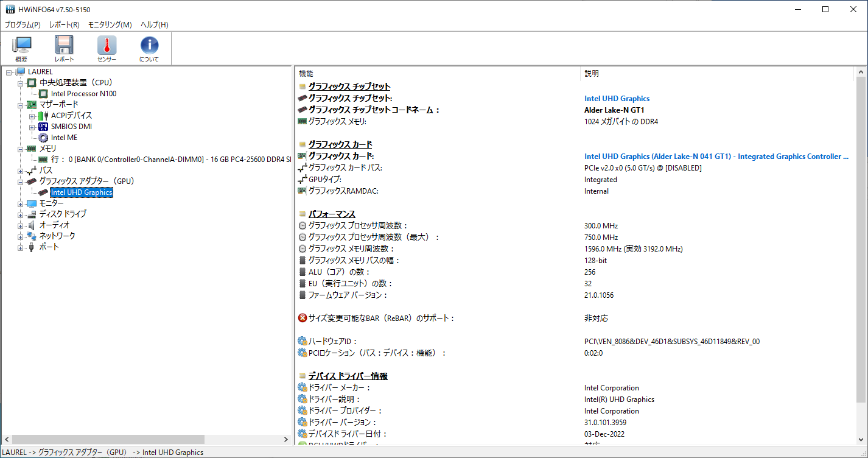Click the bus icon beside バス
The image size is (868, 458).
[32, 171]
